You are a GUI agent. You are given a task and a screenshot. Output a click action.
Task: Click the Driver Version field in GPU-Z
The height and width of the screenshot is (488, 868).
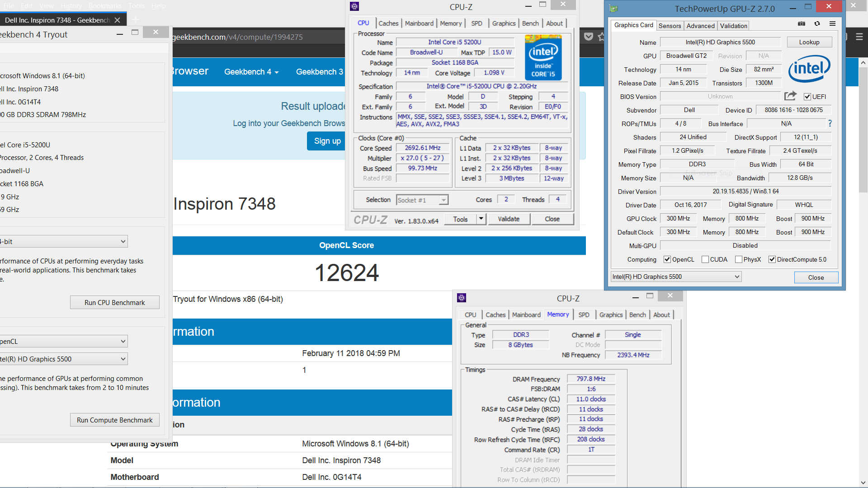click(745, 191)
